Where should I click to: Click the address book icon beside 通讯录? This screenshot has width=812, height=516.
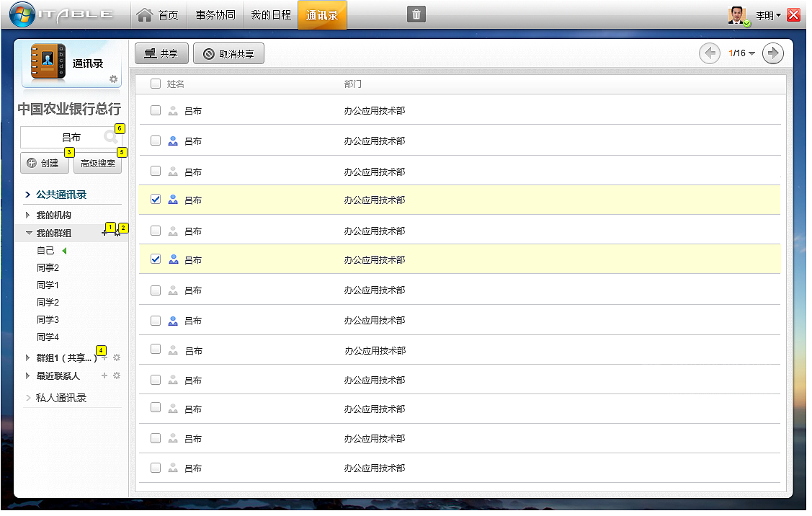47,61
